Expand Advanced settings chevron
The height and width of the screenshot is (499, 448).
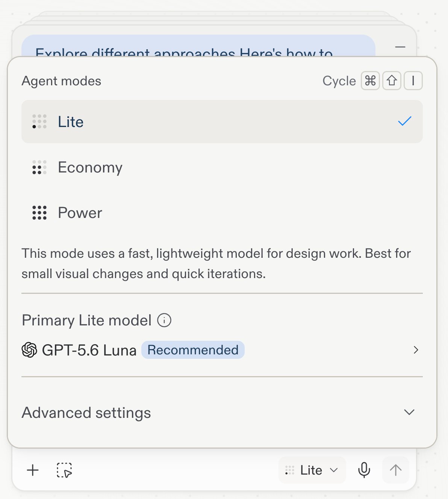click(409, 412)
